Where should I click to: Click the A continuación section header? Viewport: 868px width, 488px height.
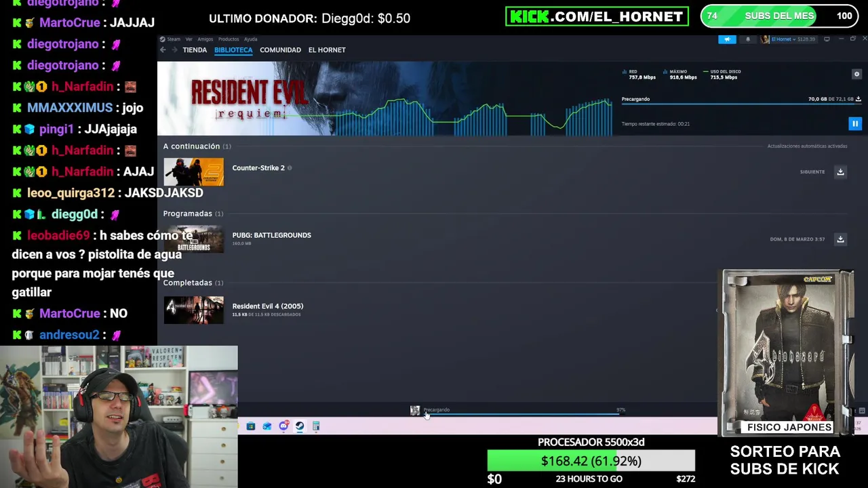coord(197,146)
